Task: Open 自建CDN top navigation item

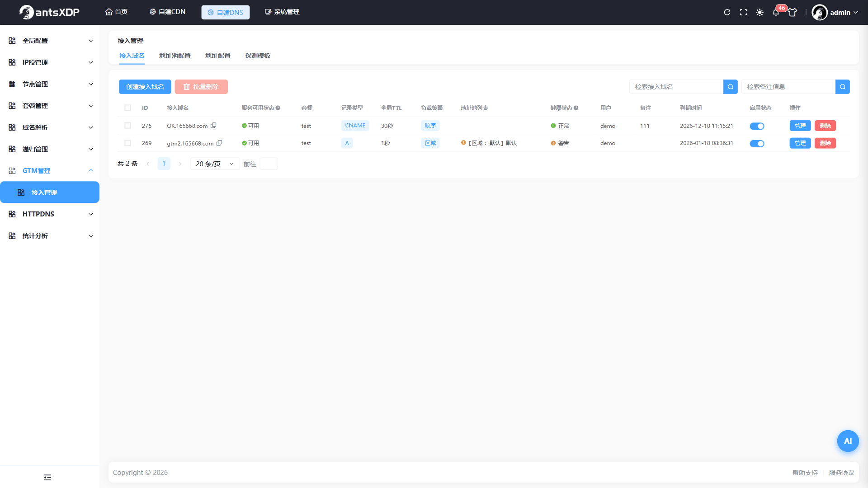Action: click(167, 12)
